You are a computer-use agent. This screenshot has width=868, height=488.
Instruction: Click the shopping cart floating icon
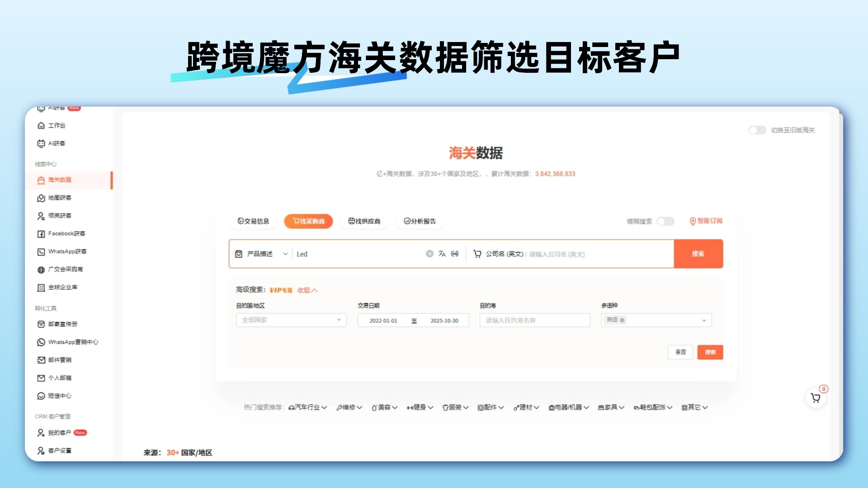click(x=816, y=398)
